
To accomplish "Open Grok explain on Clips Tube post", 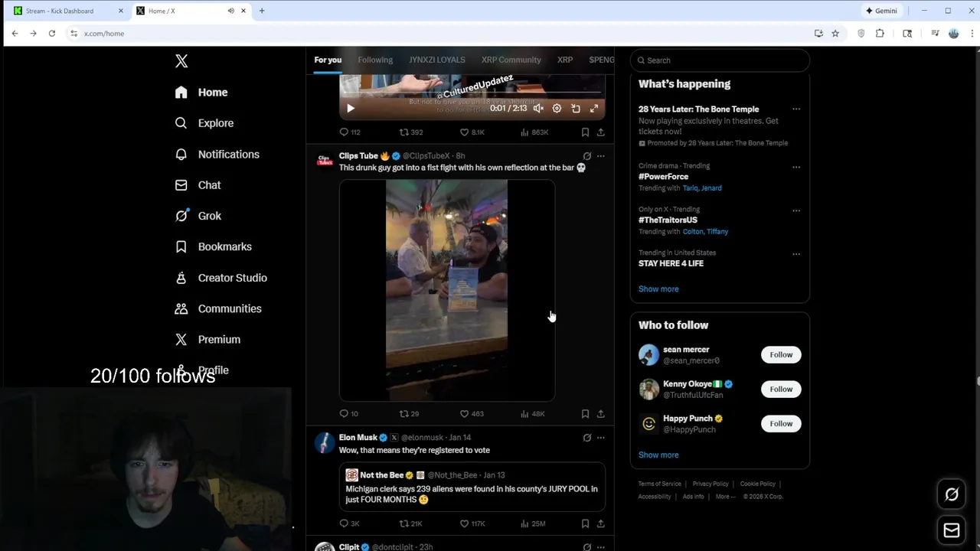I will [587, 156].
